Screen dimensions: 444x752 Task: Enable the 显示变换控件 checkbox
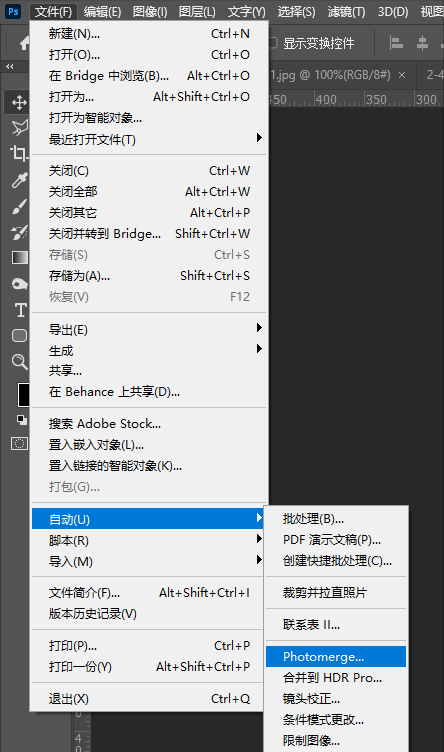coord(273,43)
